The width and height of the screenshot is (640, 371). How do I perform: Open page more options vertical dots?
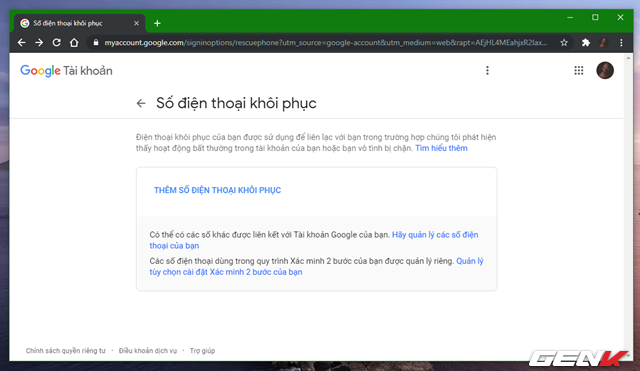487,71
